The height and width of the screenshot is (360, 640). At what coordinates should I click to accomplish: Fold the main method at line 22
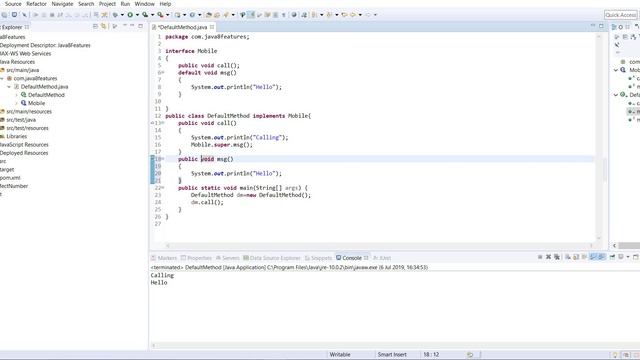click(163, 188)
